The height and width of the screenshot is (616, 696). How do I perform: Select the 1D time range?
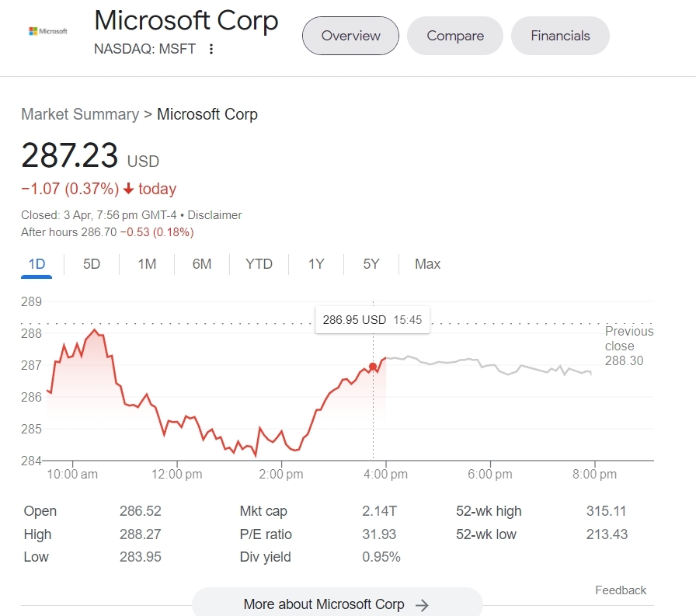coord(37,264)
